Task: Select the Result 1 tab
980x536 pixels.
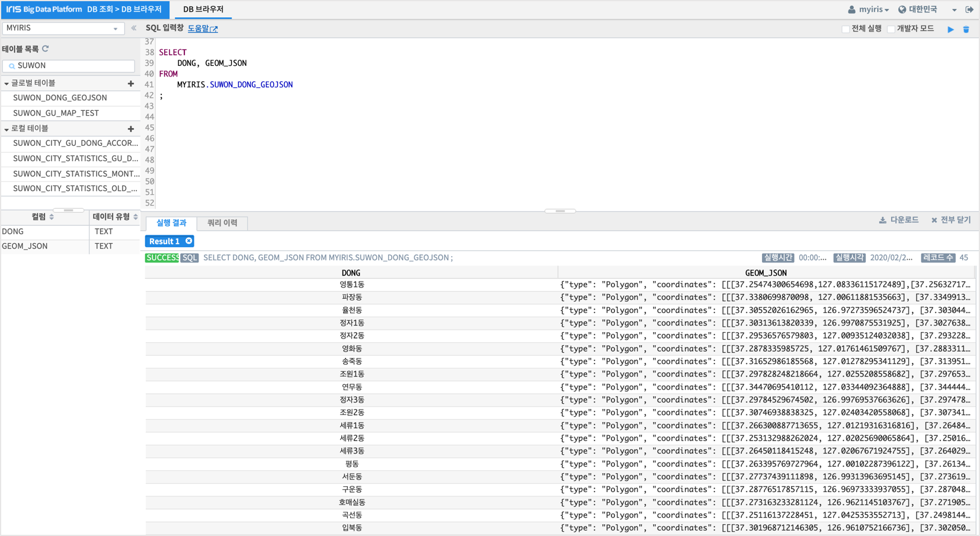Action: pos(165,241)
